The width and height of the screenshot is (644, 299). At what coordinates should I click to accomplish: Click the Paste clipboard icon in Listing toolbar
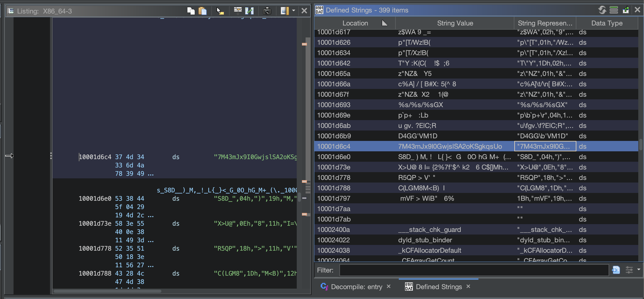203,11
